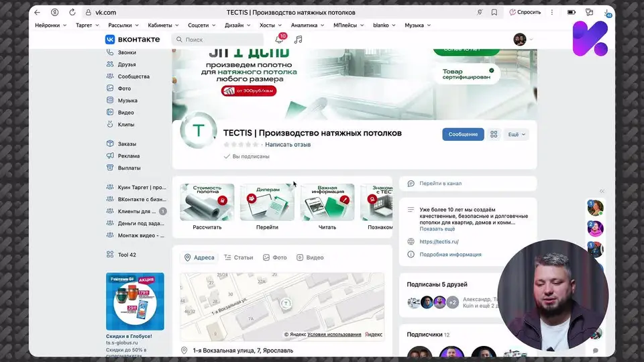
Task: Click the Спросить browser button
Action: (x=525, y=12)
